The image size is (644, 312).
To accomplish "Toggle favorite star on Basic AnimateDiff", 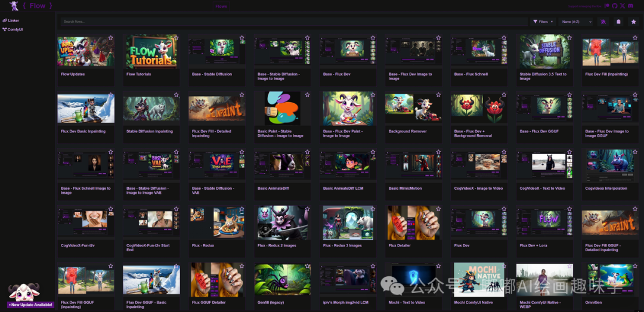I will [307, 152].
